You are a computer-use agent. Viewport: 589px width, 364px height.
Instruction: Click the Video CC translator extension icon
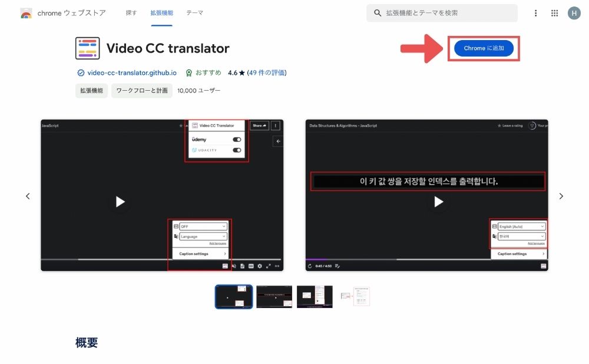(x=88, y=48)
